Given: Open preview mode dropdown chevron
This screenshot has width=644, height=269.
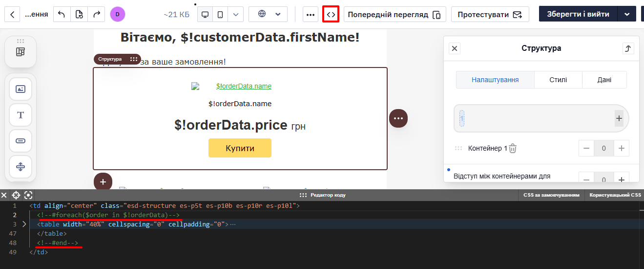Looking at the screenshot, I should pos(236,14).
